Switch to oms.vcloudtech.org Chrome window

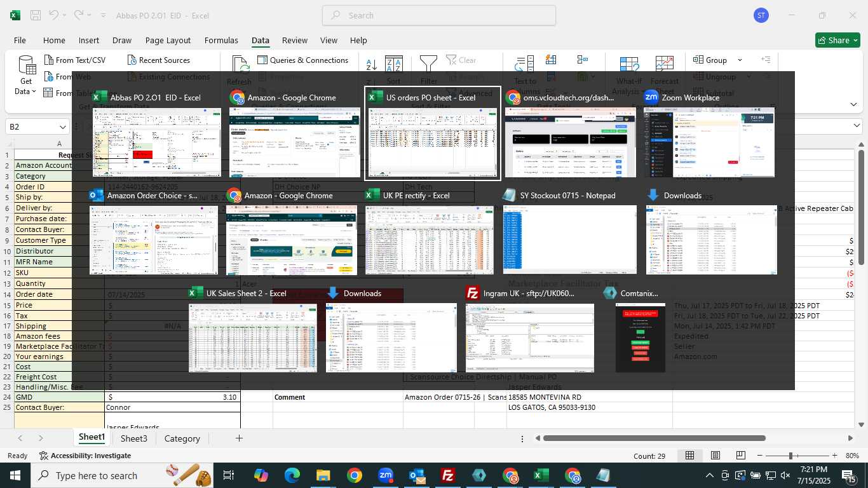pyautogui.click(x=570, y=134)
